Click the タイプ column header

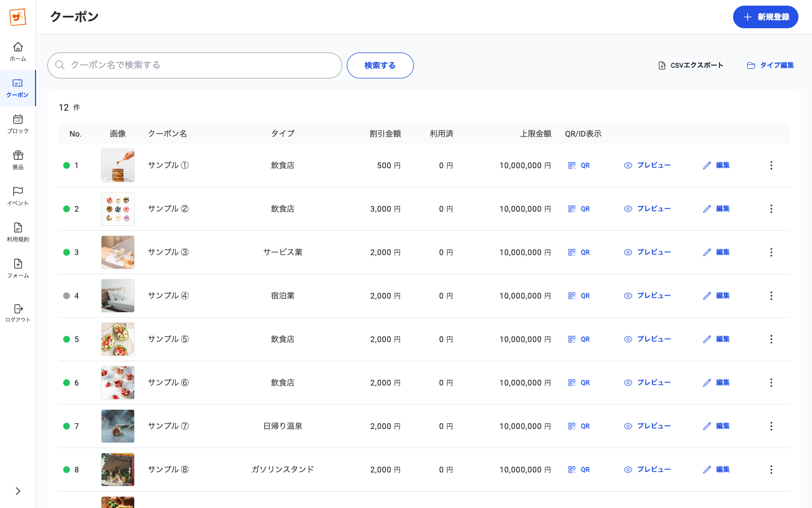tap(283, 134)
